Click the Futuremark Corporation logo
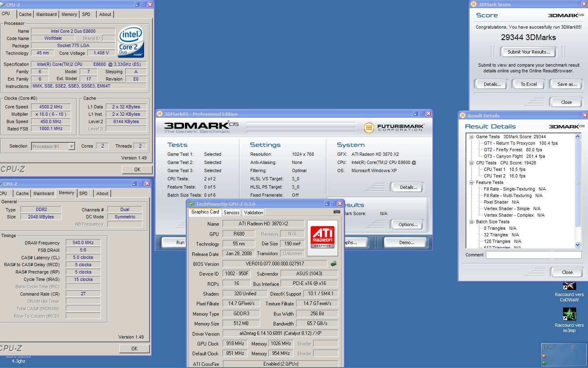The width and height of the screenshot is (588, 368). click(393, 128)
